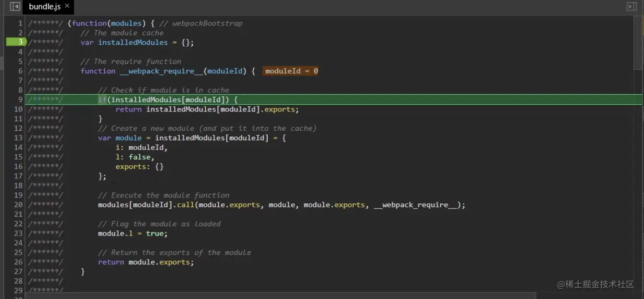Add a breakpoint on line 20
Viewport: 644px width, 299px height.
coord(18,205)
